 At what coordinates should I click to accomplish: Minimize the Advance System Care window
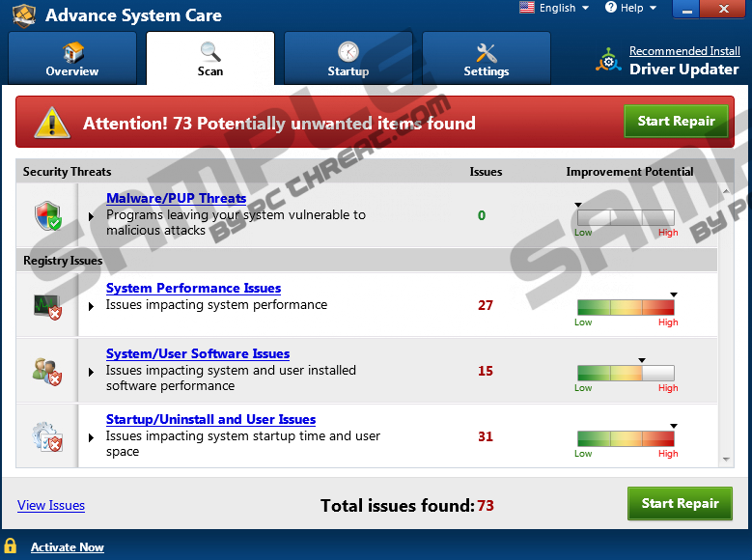coord(686,9)
